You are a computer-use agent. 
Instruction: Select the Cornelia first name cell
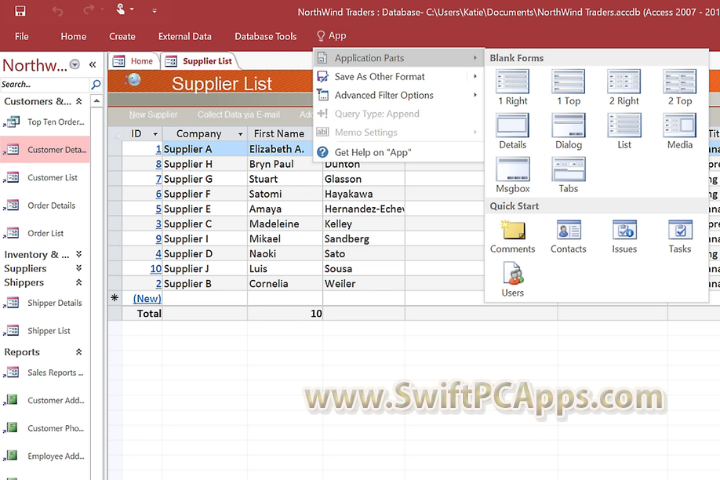[285, 283]
